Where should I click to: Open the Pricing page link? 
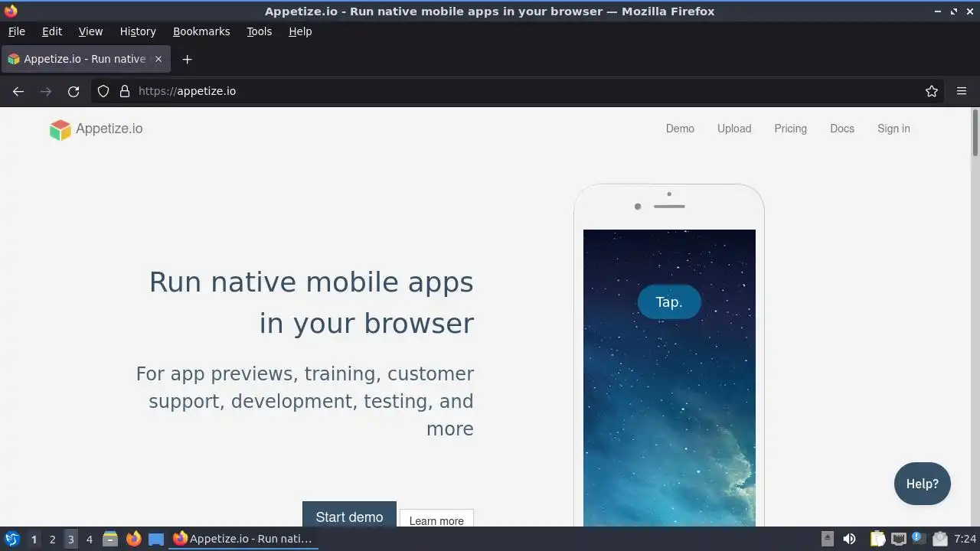(x=790, y=129)
